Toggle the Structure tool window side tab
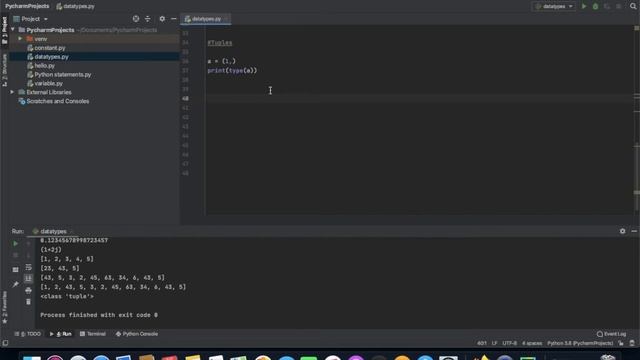This screenshot has height=360, width=640. [x=4, y=70]
